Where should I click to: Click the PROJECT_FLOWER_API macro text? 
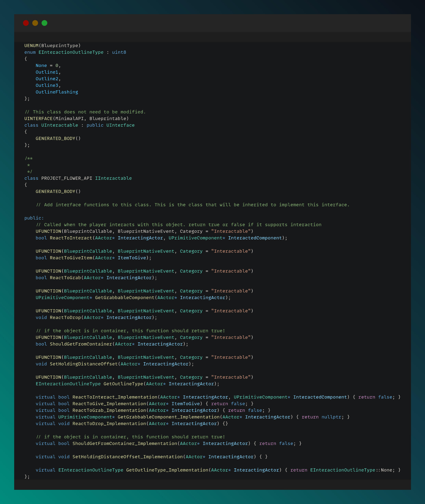[x=67, y=178]
